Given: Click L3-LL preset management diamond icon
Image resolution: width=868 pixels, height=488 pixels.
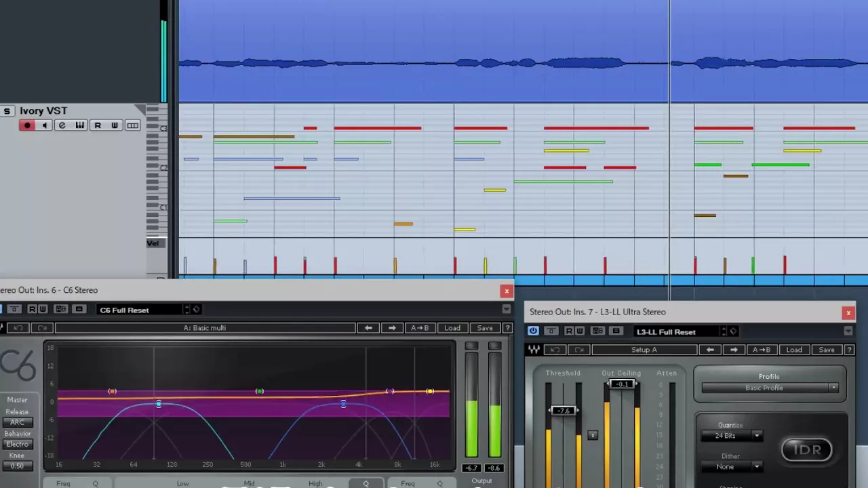Looking at the screenshot, I should click(x=732, y=331).
